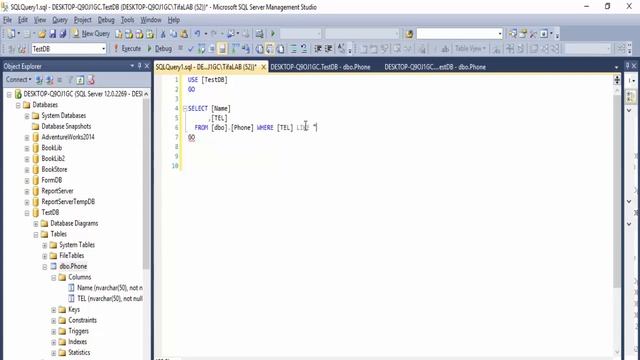Expand the Keys folder
Viewport: 640px width, 360px height.
pos(53,310)
